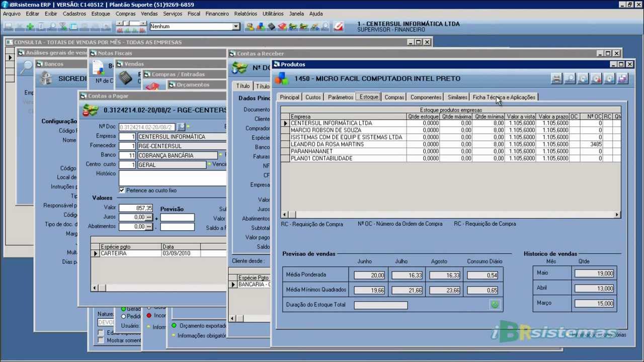Open the 'Nenhum' dropdown in toolbar
Viewport: 644px width, 362px height.
point(236,26)
